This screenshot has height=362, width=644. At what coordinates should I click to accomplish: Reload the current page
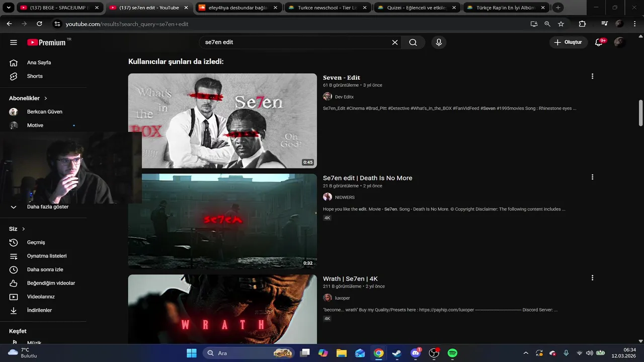coord(39,24)
